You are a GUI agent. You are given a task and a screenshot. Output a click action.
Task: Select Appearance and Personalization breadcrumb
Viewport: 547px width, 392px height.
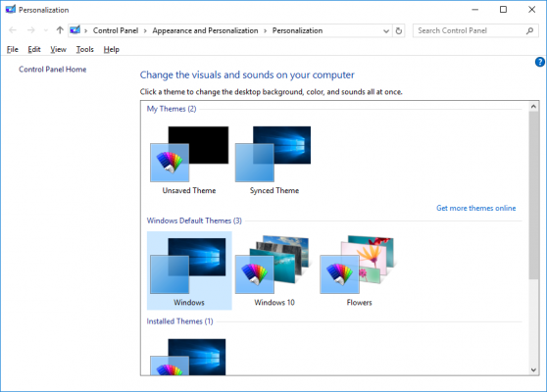(x=205, y=30)
